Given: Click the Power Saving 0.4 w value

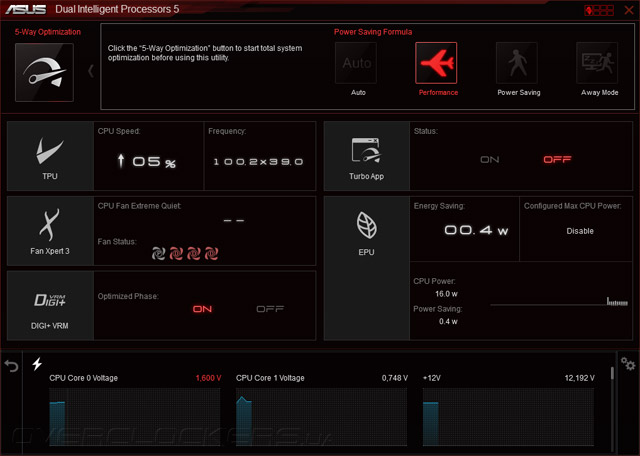Looking at the screenshot, I should pos(448,322).
